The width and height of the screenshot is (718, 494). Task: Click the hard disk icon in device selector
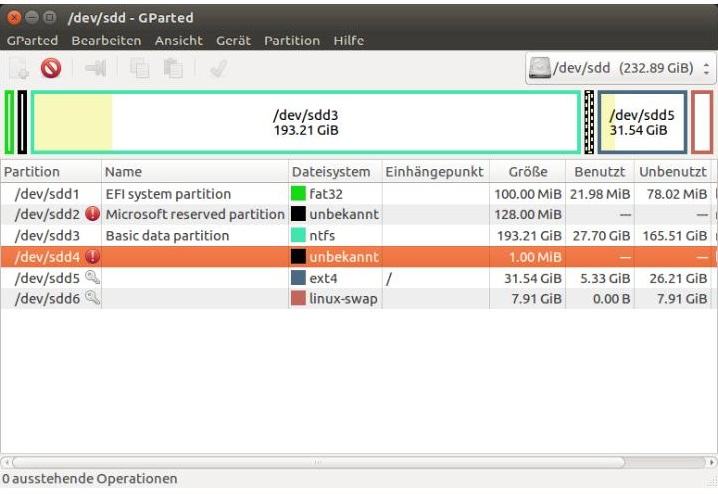coord(539,68)
